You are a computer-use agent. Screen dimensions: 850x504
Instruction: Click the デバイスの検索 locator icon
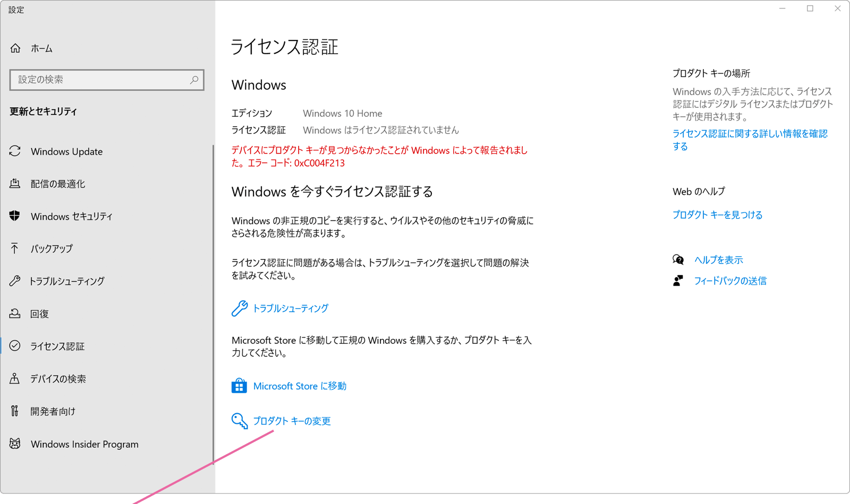[x=15, y=379]
